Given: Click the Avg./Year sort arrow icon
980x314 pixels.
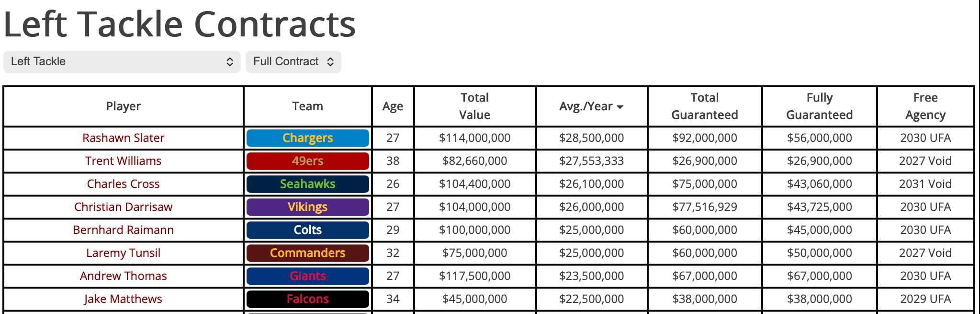Looking at the screenshot, I should 620,107.
